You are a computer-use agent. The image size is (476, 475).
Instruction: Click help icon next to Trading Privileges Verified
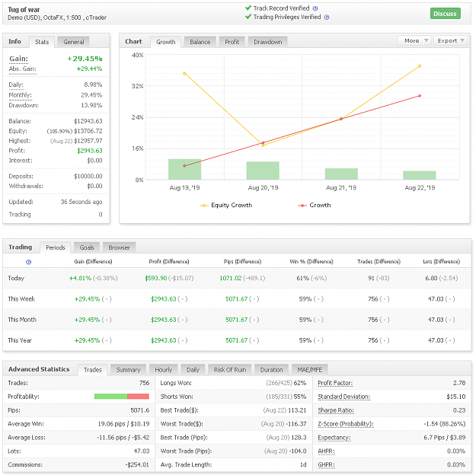tap(327, 17)
